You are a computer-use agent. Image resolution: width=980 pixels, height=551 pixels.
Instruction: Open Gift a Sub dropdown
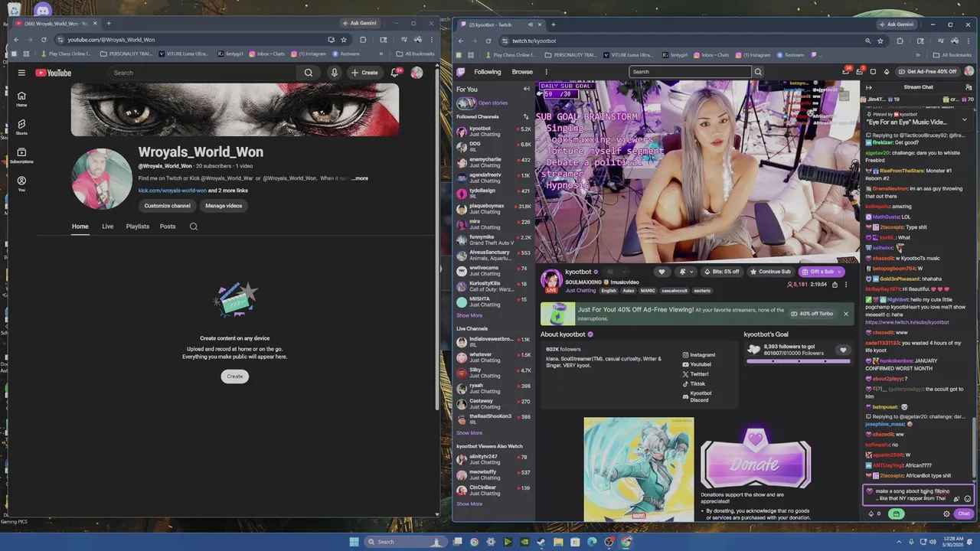tap(821, 272)
